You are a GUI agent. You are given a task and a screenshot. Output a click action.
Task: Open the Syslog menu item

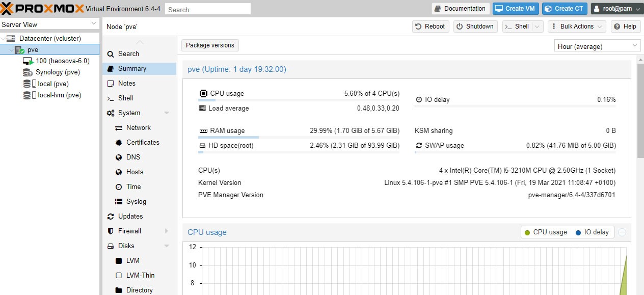pos(139,201)
